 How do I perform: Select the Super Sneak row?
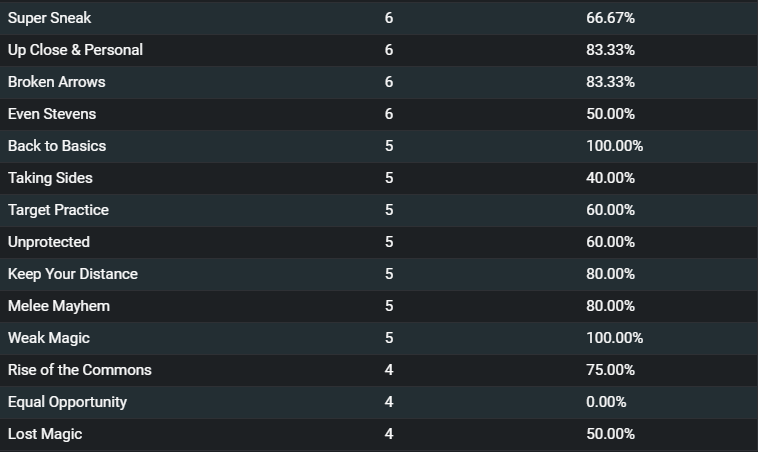(x=379, y=18)
